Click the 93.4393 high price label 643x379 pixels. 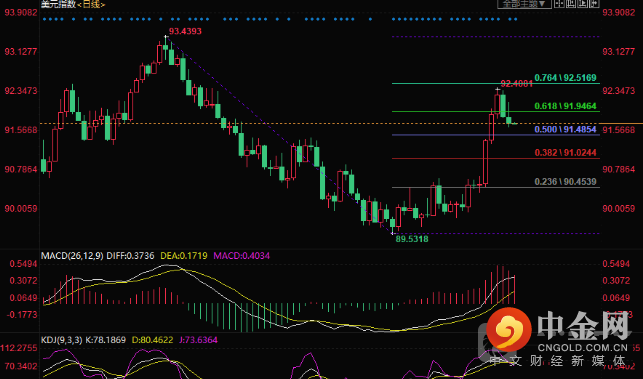pos(185,31)
